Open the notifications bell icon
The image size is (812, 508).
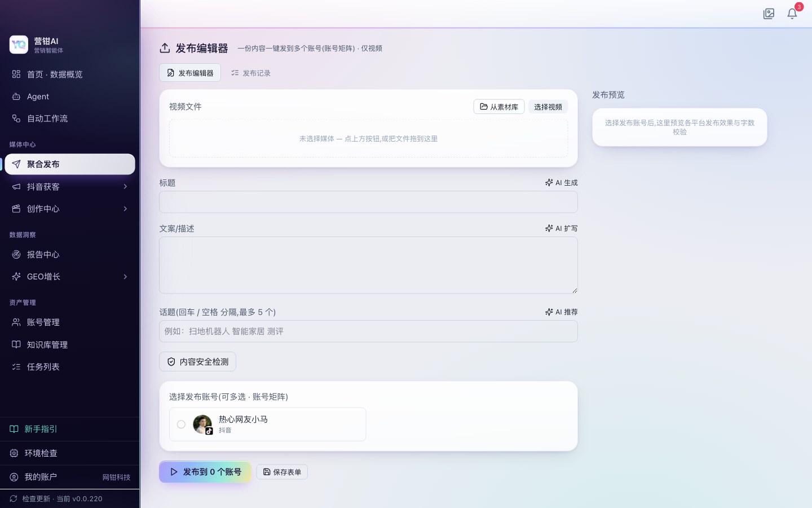[792, 14]
